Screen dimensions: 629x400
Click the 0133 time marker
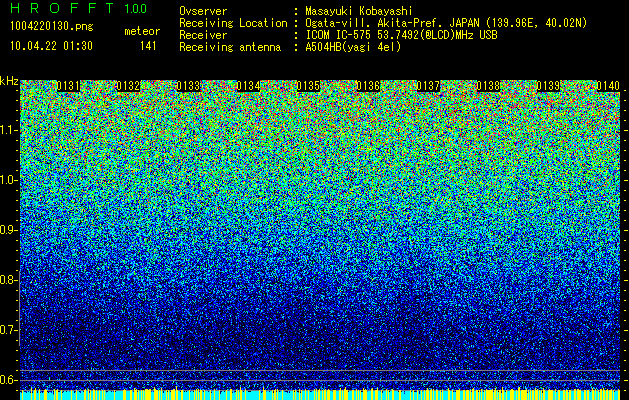coord(189,86)
